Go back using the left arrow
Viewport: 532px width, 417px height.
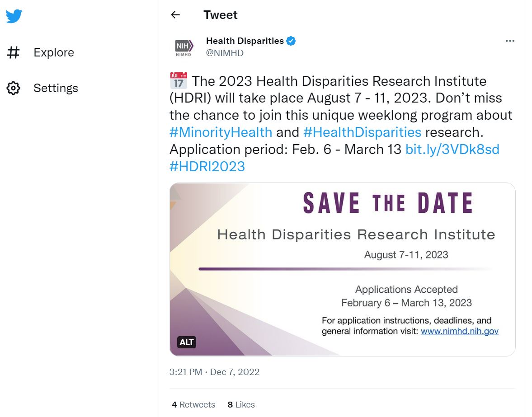pyautogui.click(x=175, y=15)
